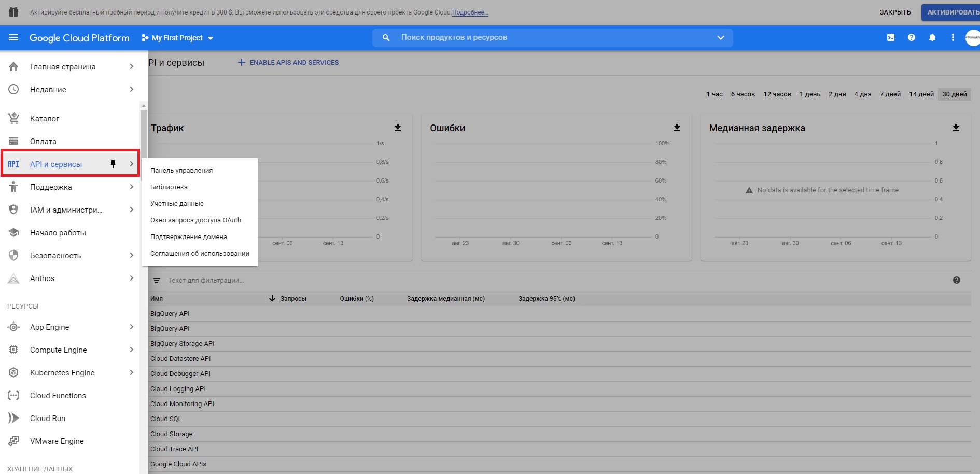
Task: Click the filter icon beside filter text
Action: 157,281
